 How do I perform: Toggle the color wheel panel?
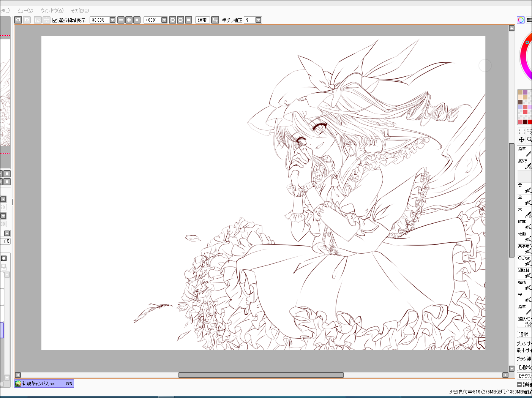coord(521,20)
